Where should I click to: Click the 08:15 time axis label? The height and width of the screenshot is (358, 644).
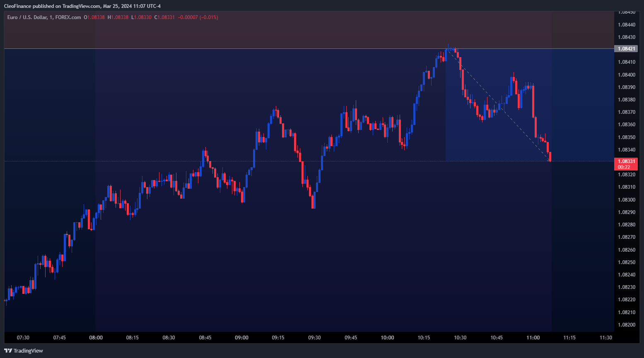(133, 338)
